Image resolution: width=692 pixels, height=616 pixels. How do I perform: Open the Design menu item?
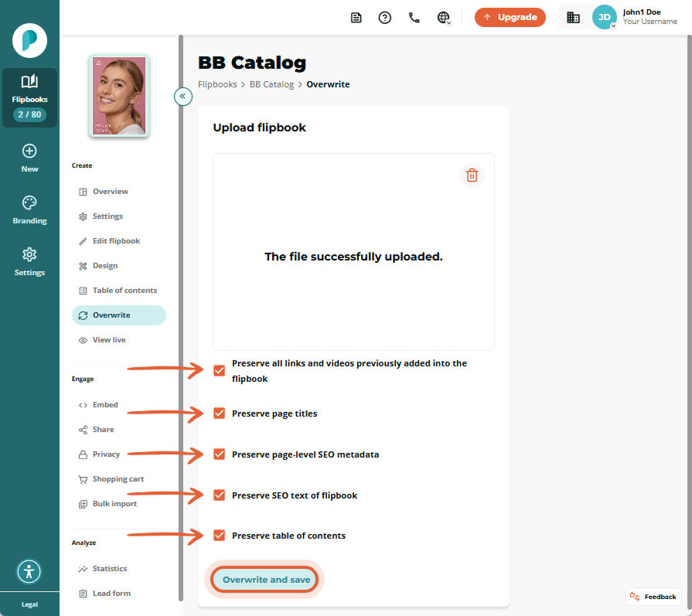tap(119, 266)
